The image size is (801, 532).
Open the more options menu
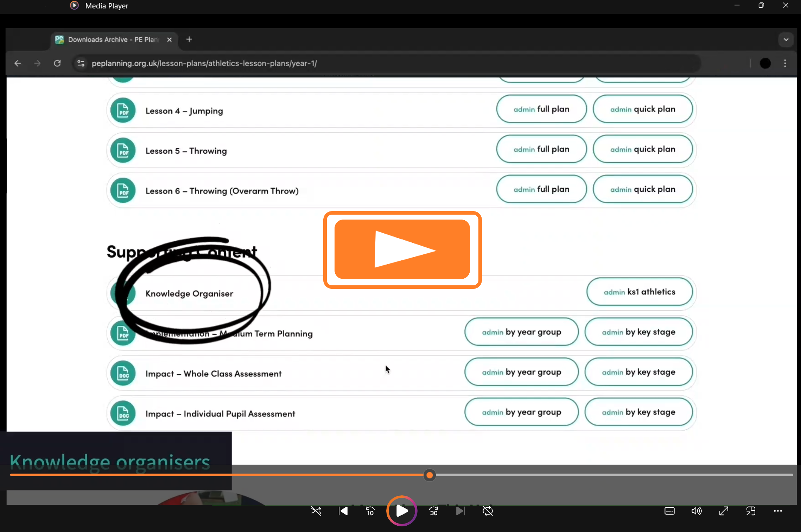tap(778, 511)
